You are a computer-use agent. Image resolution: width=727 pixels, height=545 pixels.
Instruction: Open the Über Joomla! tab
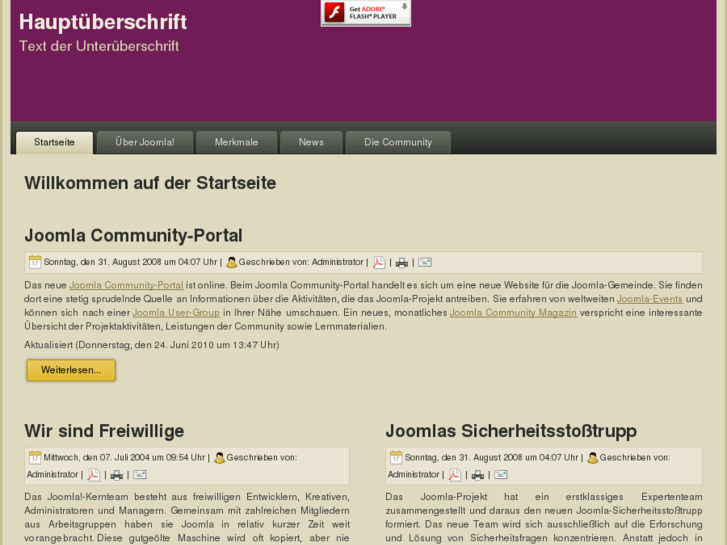point(145,142)
